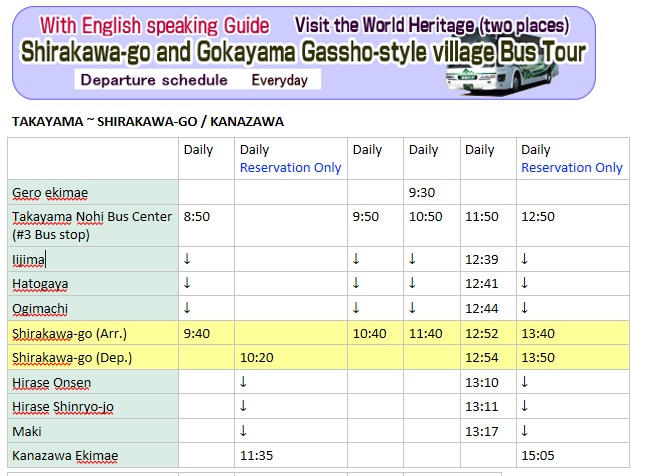Click the 'Takayama Nohi Bus Center' stop cell

(92, 225)
